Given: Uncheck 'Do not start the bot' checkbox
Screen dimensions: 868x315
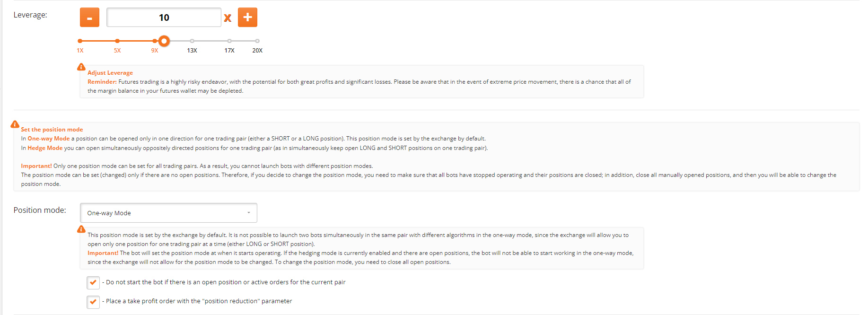Looking at the screenshot, I should click(x=93, y=282).
